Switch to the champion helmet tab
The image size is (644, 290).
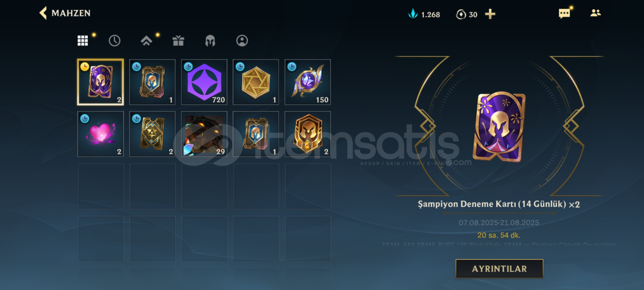pyautogui.click(x=210, y=41)
